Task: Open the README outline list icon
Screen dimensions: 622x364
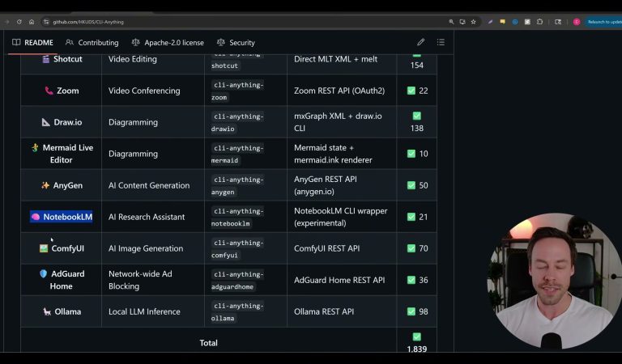Action: 441,42
